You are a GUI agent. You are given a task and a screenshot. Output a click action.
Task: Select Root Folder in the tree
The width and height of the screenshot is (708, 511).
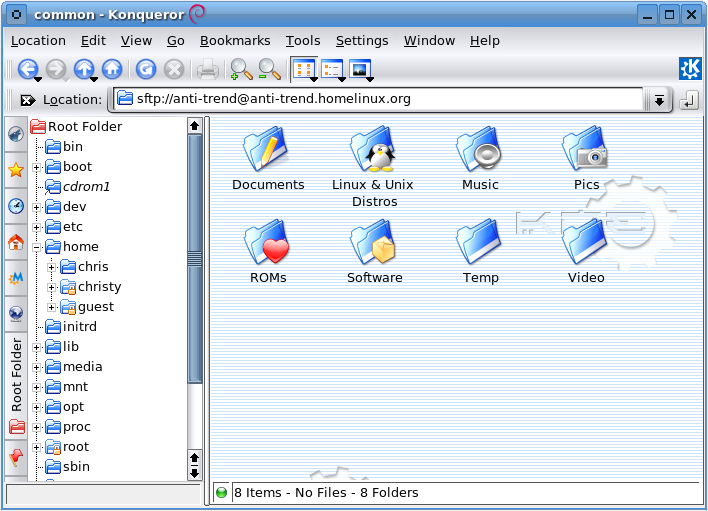click(76, 126)
